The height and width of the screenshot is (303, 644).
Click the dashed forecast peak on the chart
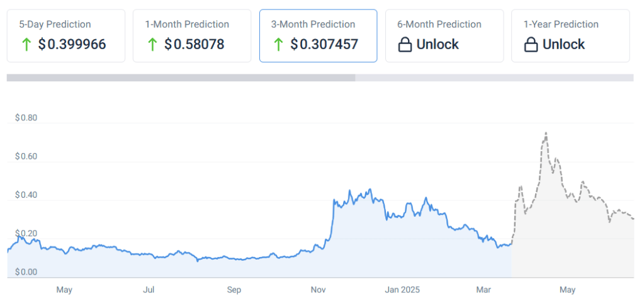coord(545,133)
